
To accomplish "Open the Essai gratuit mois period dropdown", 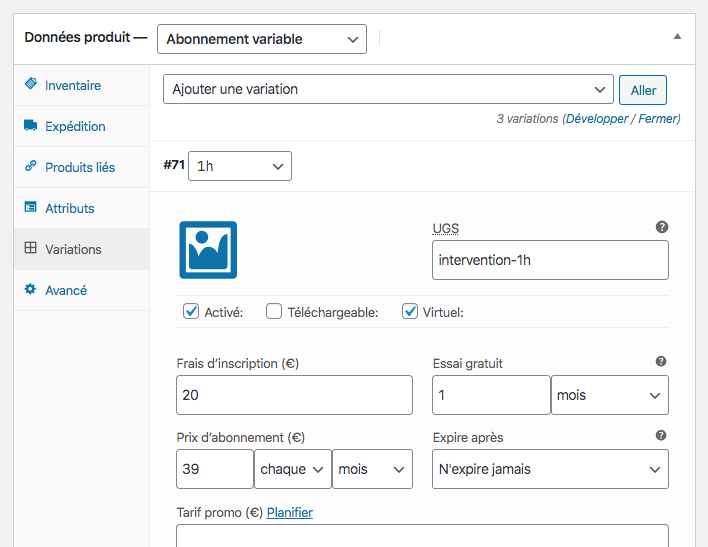I will pos(610,395).
